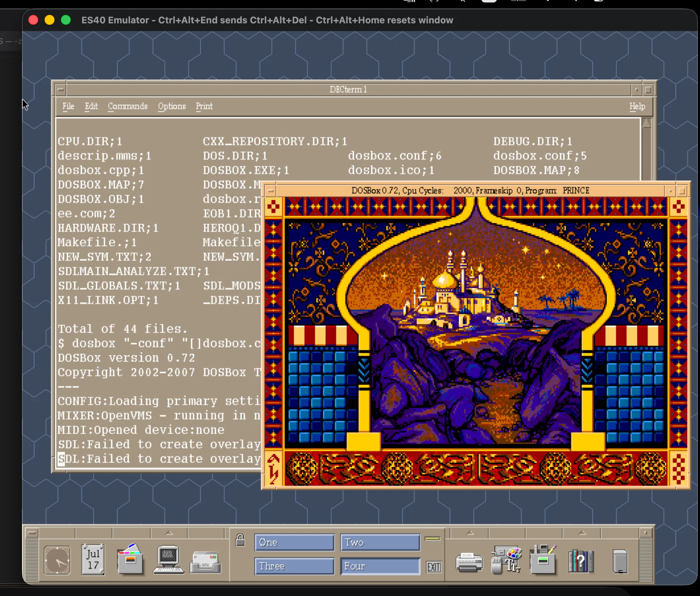Click the green zoom button of ES40 Emulator
The width and height of the screenshot is (700, 596).
tap(66, 20)
